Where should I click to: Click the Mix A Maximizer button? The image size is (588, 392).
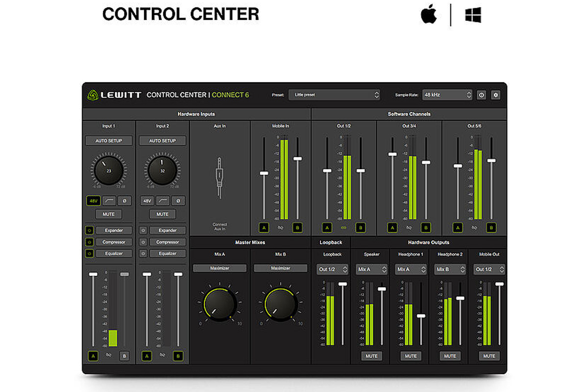(x=220, y=268)
